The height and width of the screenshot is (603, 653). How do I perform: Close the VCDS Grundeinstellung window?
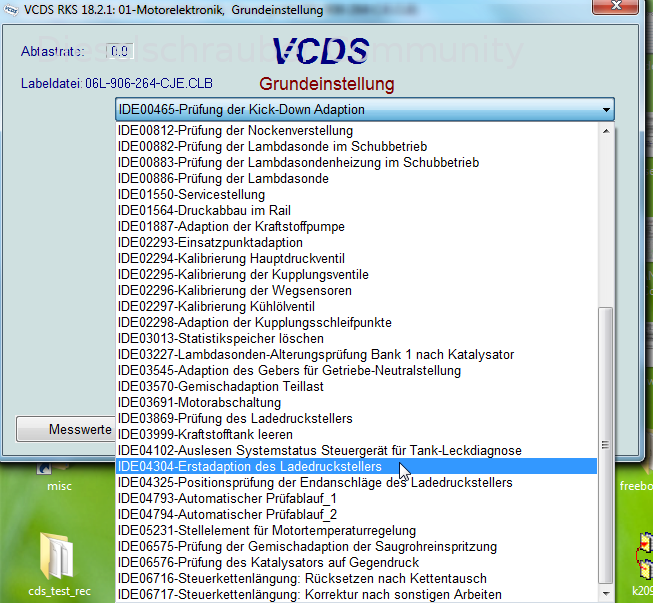point(616,6)
